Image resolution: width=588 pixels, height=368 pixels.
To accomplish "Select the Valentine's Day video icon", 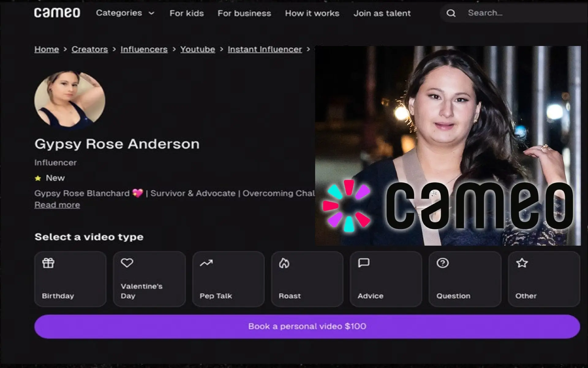I will (127, 263).
